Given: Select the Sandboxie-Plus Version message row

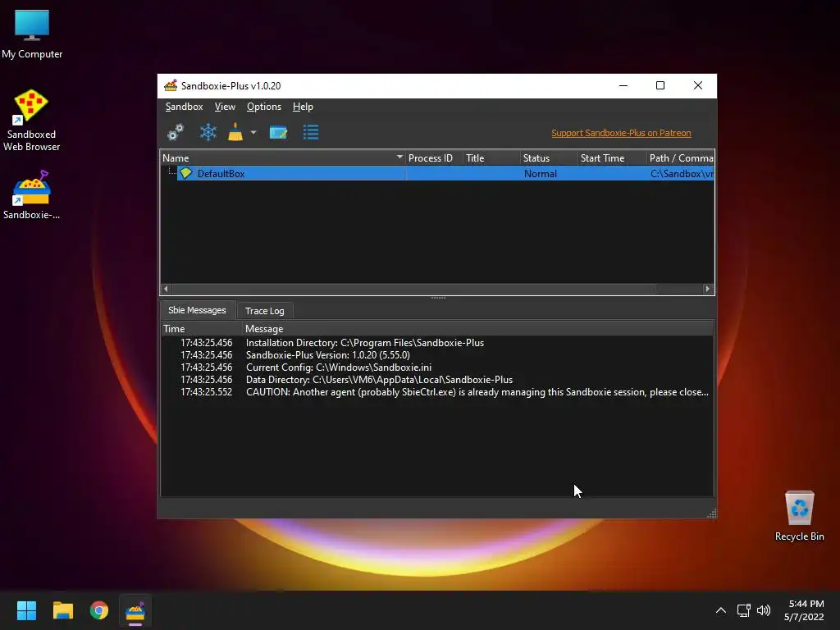Looking at the screenshot, I should pos(437,355).
